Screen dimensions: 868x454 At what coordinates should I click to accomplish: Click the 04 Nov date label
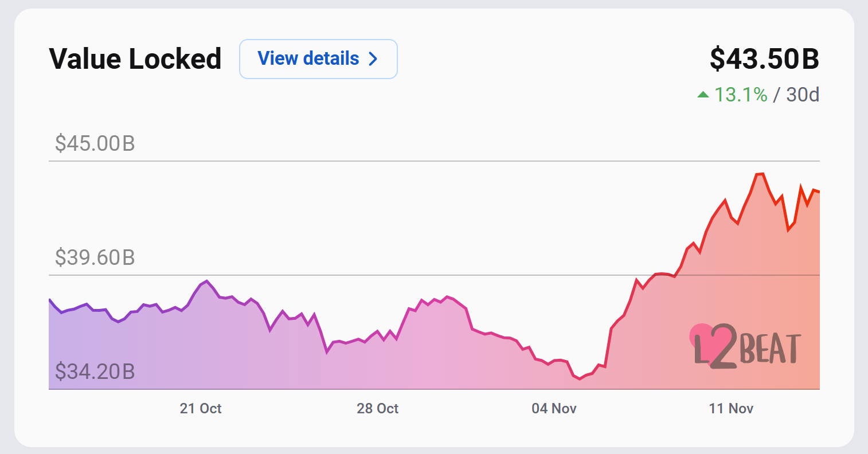pyautogui.click(x=554, y=409)
